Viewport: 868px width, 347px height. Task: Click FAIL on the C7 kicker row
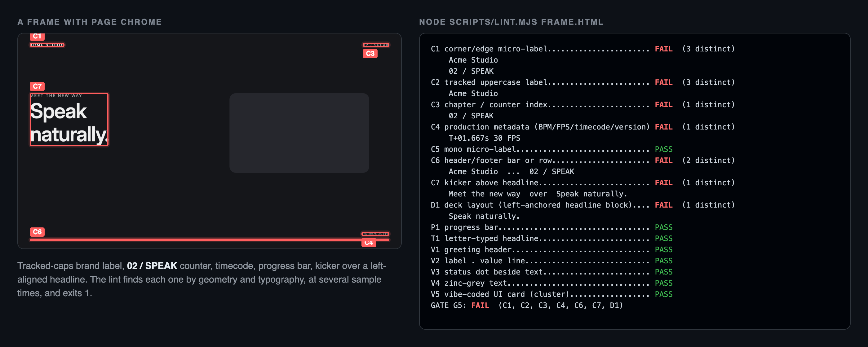pos(663,182)
